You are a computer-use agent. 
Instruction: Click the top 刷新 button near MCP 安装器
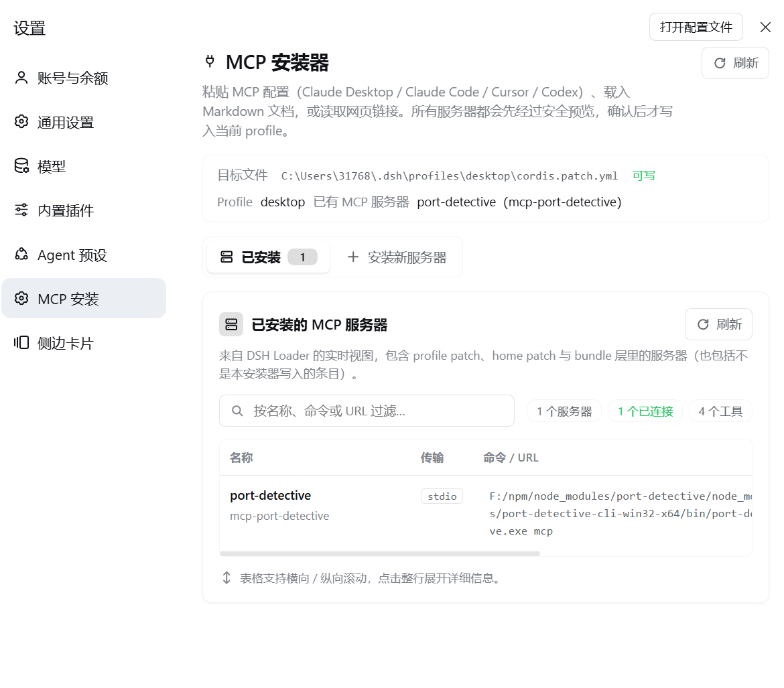(x=735, y=63)
